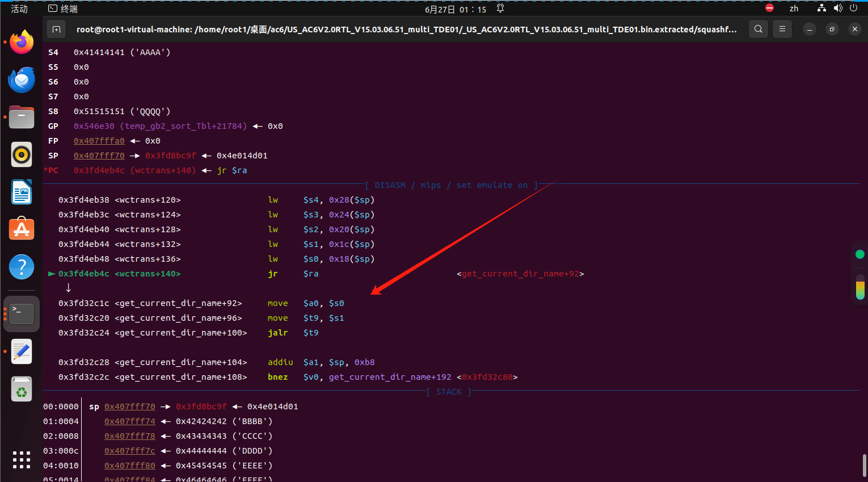Click the terminal window title path

click(407, 30)
